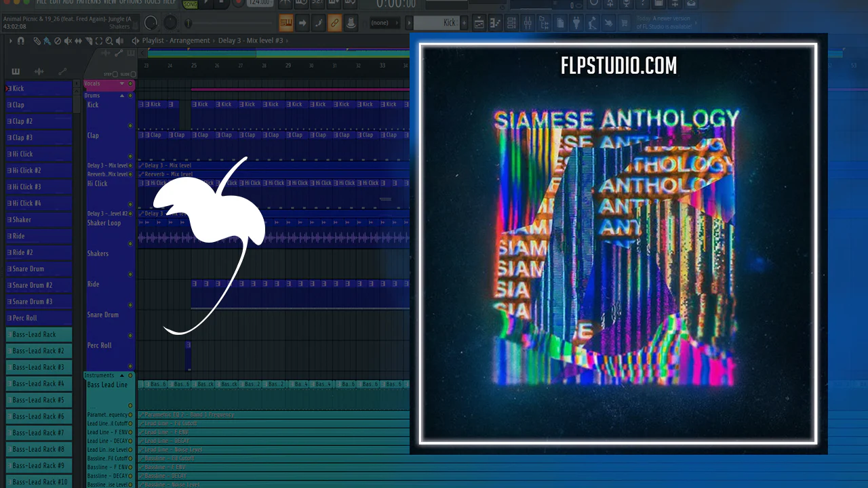This screenshot has height=488, width=868.
Task: Click Playlist - Arrangement breadcrumb
Action: click(176, 41)
